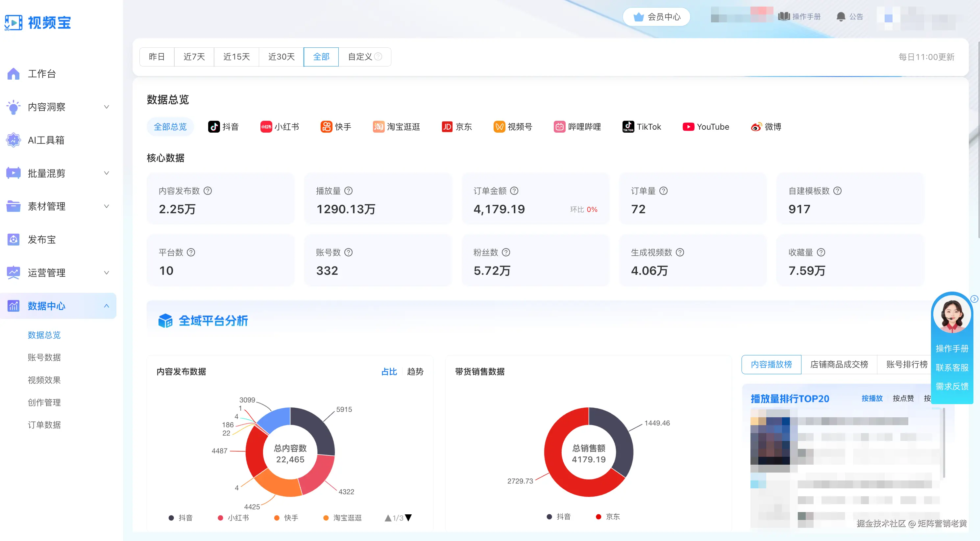Select the 近30天 date range tab

[281, 57]
